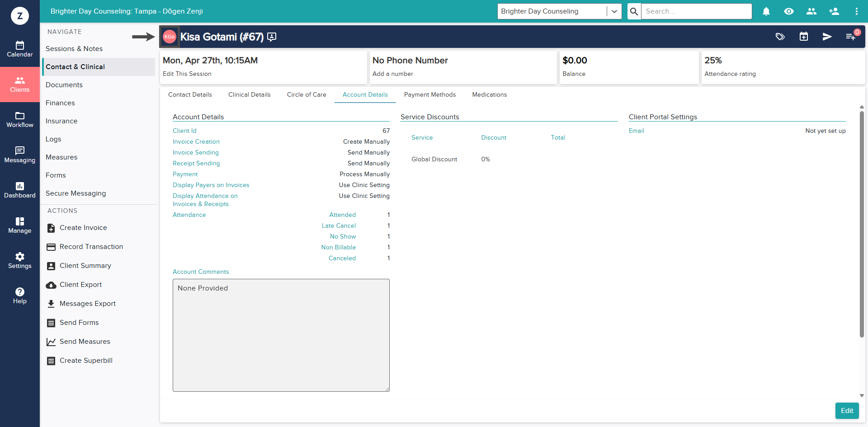Click the notifications bell icon

click(x=766, y=11)
